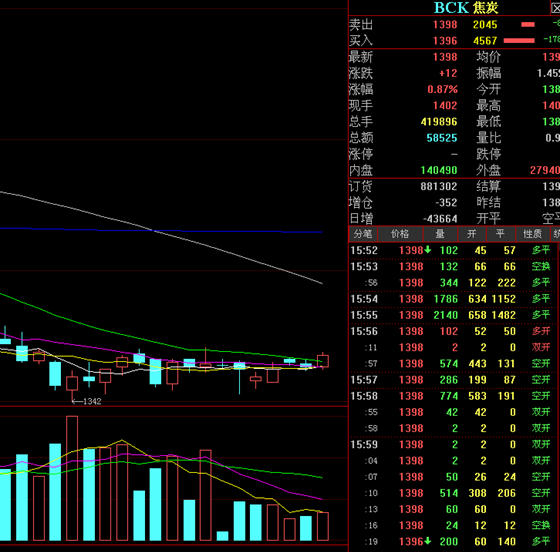Select the tick row with volume 344

pyautogui.click(x=453, y=283)
